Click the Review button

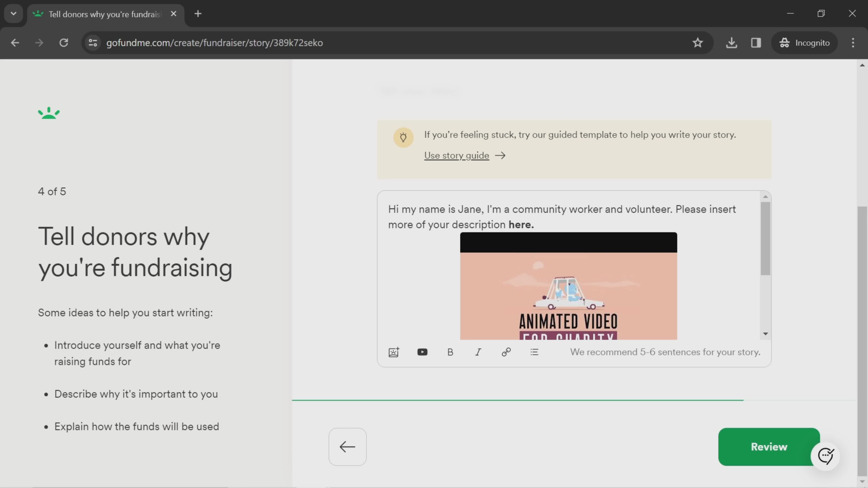(x=769, y=447)
